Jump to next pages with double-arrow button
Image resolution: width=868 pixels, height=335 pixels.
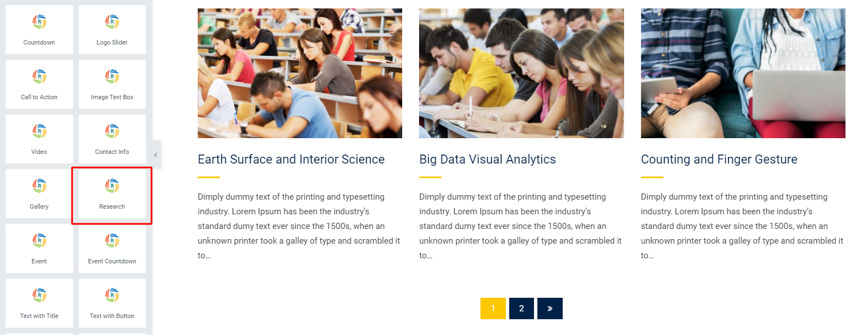click(x=550, y=308)
